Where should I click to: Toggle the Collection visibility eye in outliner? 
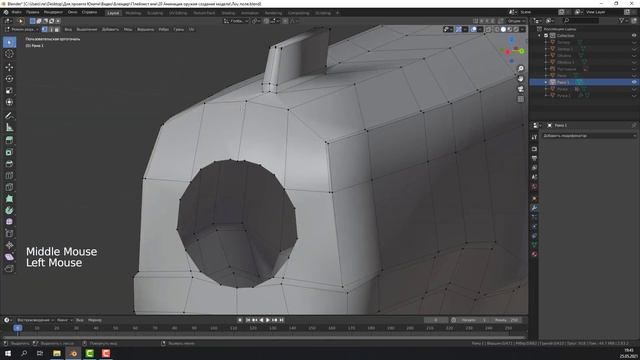pyautogui.click(x=634, y=36)
